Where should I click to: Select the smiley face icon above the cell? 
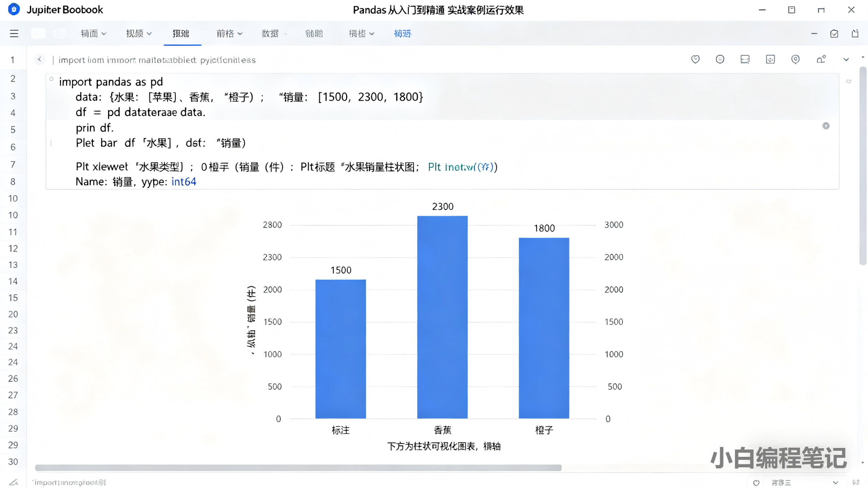pyautogui.click(x=720, y=59)
